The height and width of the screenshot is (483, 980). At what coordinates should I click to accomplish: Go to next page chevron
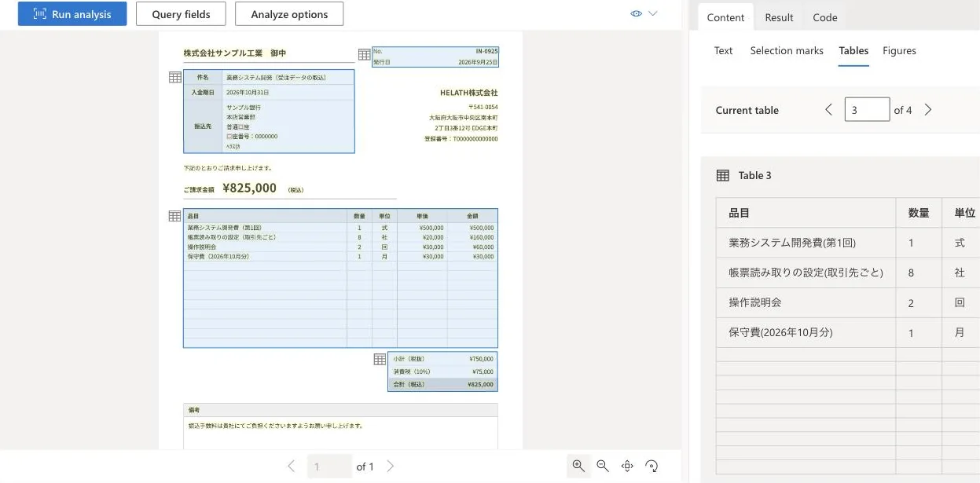[391, 467]
